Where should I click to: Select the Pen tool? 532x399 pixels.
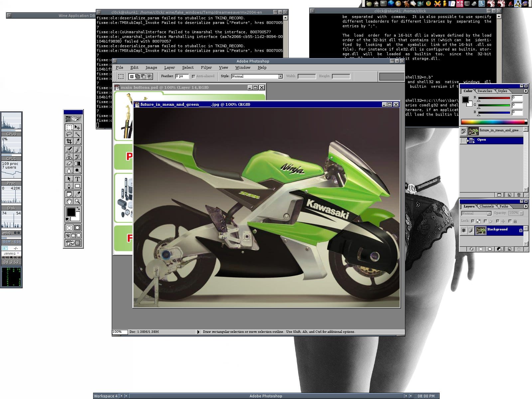pyautogui.click(x=69, y=186)
